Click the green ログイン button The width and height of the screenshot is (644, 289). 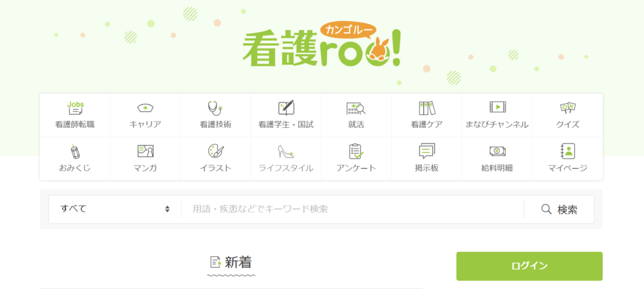coord(530,266)
